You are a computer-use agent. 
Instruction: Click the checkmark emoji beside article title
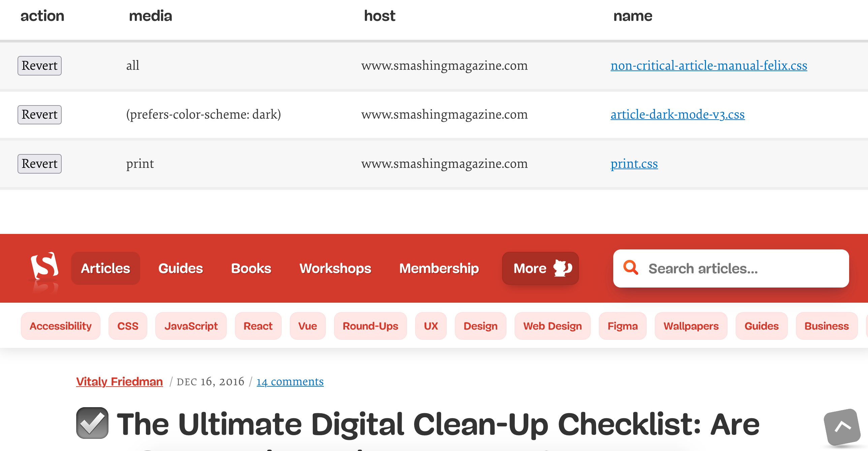click(x=92, y=423)
